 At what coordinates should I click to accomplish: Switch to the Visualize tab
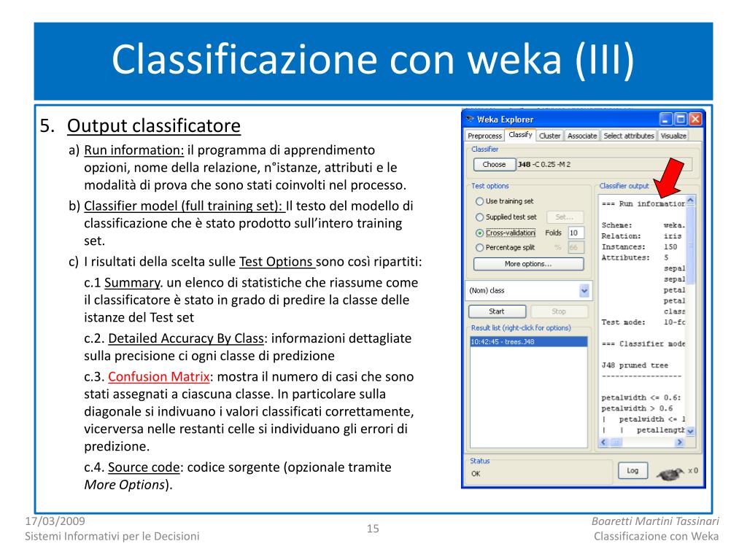673,136
